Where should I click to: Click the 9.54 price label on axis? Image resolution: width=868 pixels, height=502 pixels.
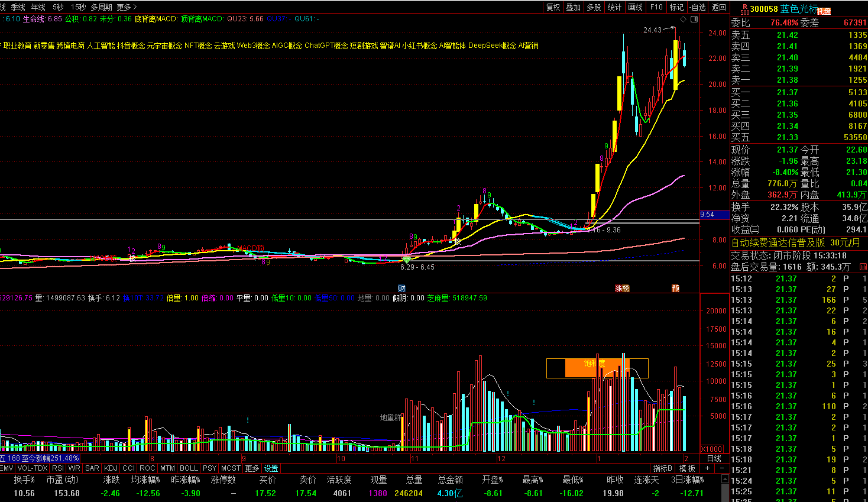click(707, 215)
